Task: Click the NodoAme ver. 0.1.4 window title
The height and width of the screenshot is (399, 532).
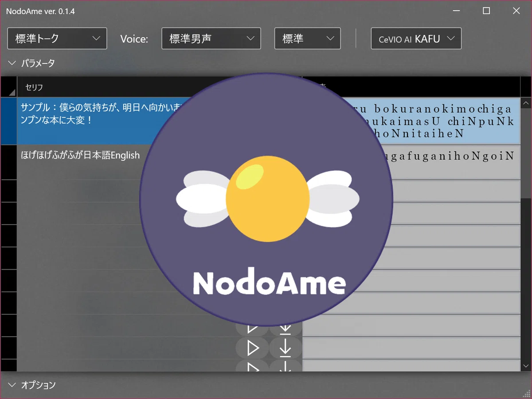Action: [40, 11]
